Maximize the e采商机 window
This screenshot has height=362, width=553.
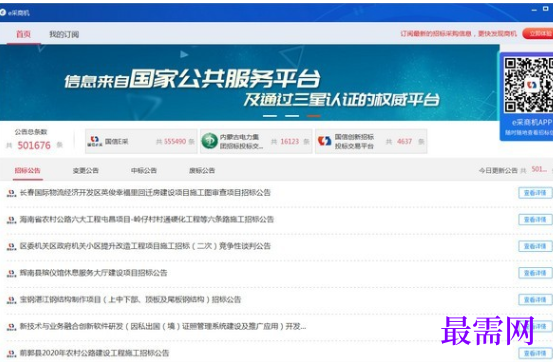[545, 9]
